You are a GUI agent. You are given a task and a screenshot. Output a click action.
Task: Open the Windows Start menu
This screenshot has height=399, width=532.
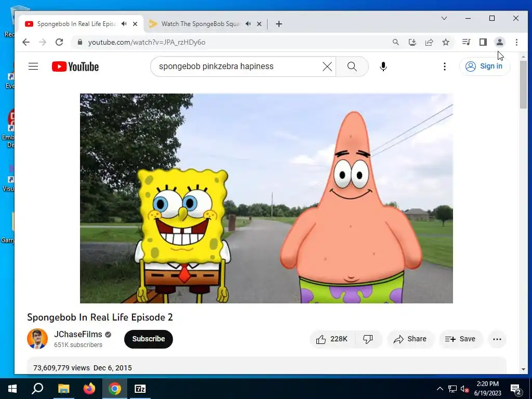click(x=12, y=389)
